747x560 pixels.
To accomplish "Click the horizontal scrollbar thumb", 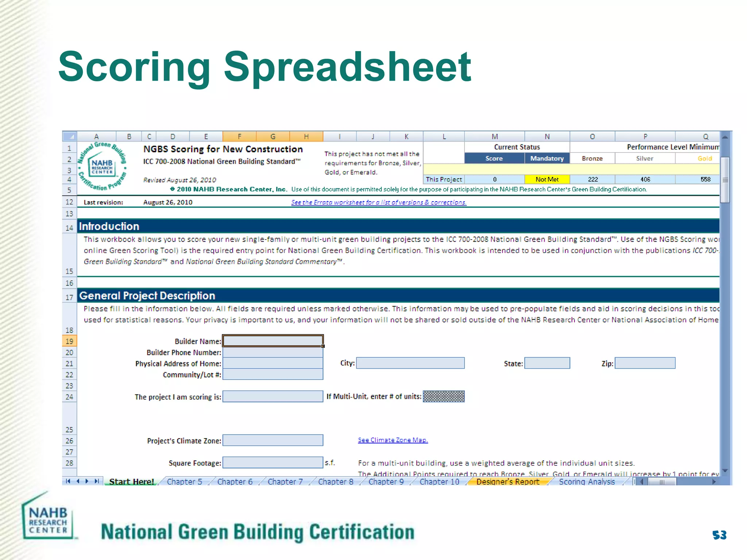I will pyautogui.click(x=662, y=482).
